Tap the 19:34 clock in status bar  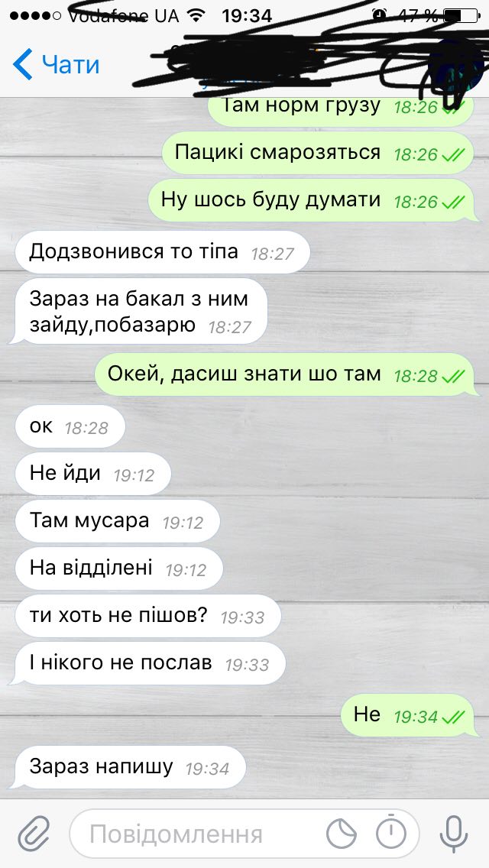(247, 15)
